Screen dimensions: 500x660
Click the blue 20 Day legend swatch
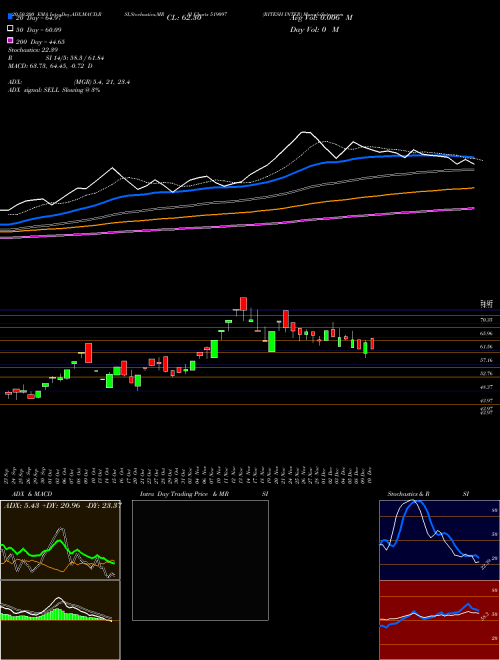10,17
